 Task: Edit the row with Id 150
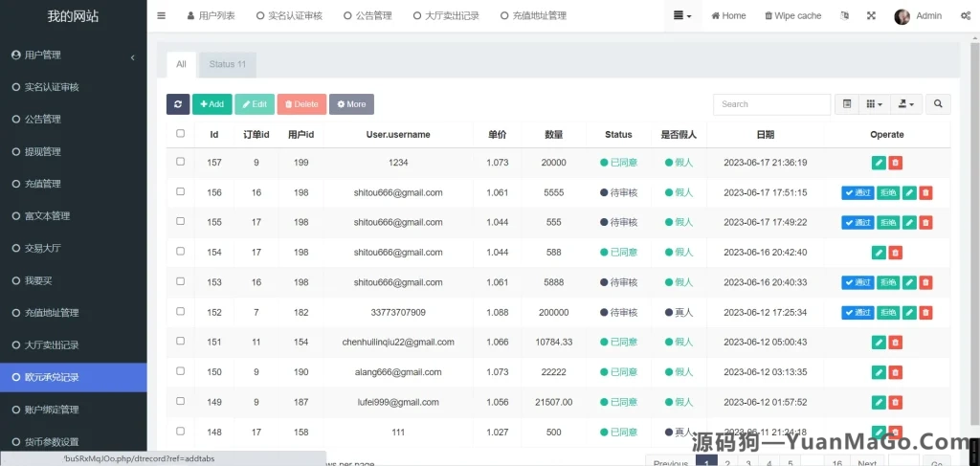pyautogui.click(x=879, y=372)
